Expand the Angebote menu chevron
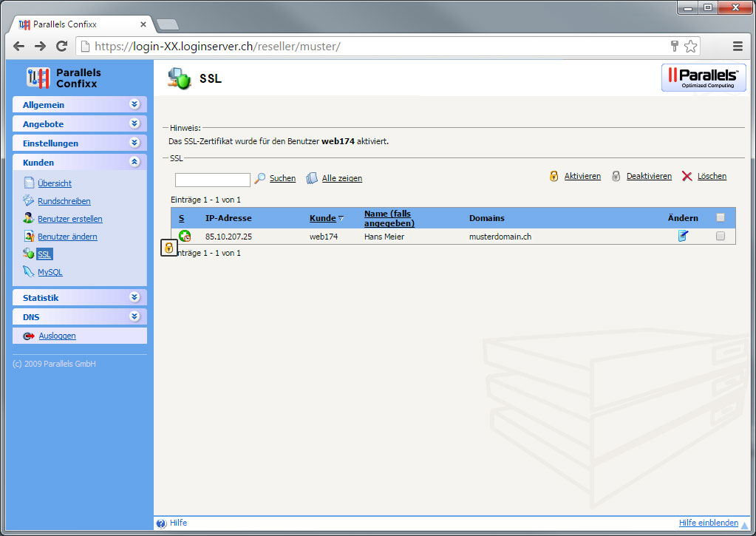This screenshot has width=756, height=536. (134, 123)
